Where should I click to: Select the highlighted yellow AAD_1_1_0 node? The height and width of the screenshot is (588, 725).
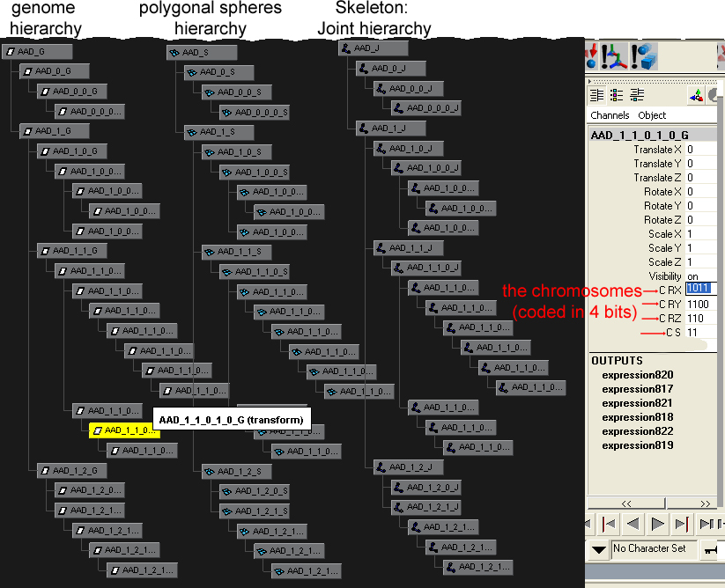(x=124, y=430)
